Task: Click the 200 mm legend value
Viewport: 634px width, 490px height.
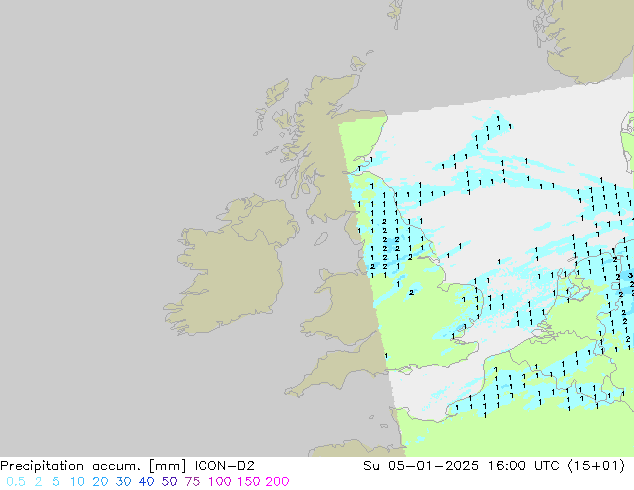Action: [x=277, y=482]
